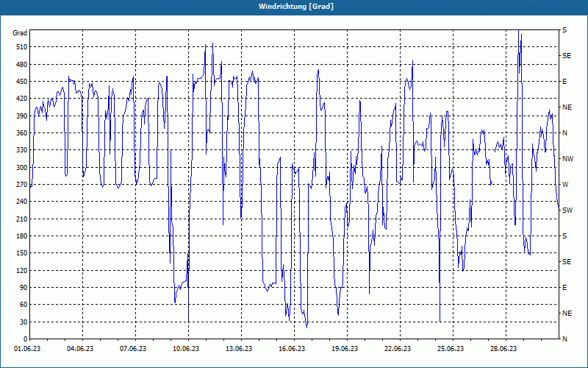This screenshot has width=588, height=368.
Task: Select the 420 y-axis value
Action: [21, 99]
